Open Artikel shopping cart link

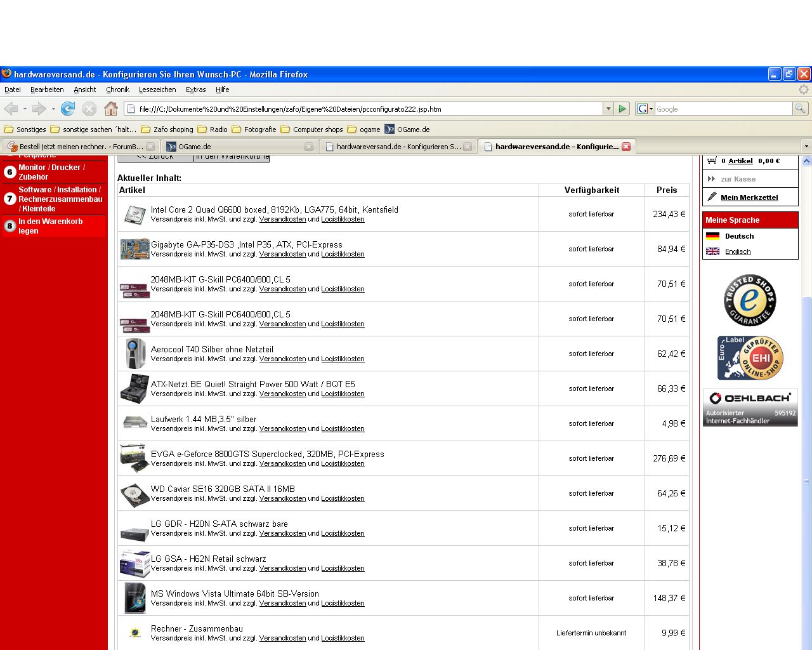740,161
